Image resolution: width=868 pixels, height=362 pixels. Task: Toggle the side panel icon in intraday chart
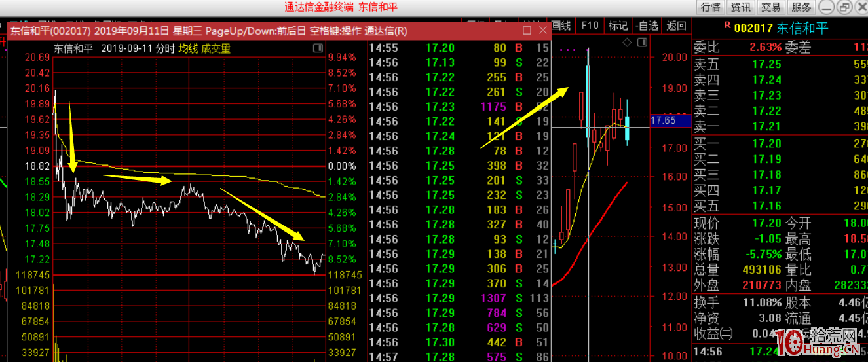tap(318, 48)
